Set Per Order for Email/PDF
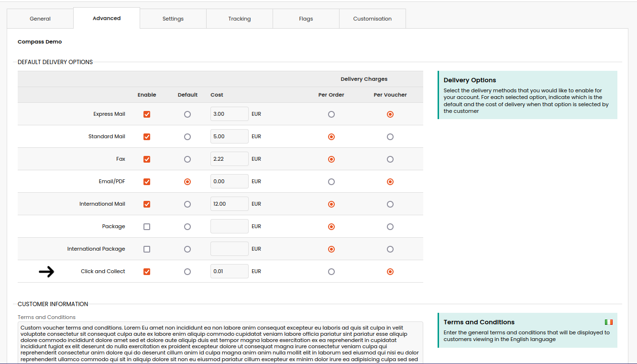The image size is (637, 364). [x=331, y=182]
